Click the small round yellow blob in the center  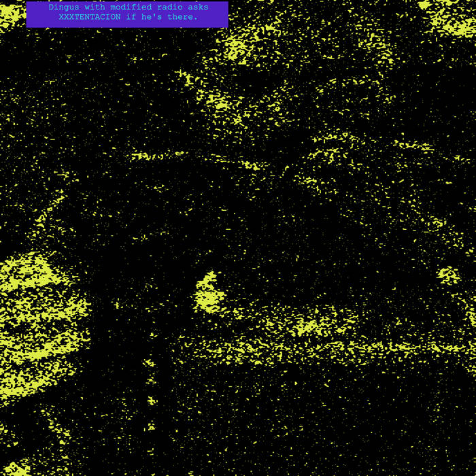click(209, 294)
